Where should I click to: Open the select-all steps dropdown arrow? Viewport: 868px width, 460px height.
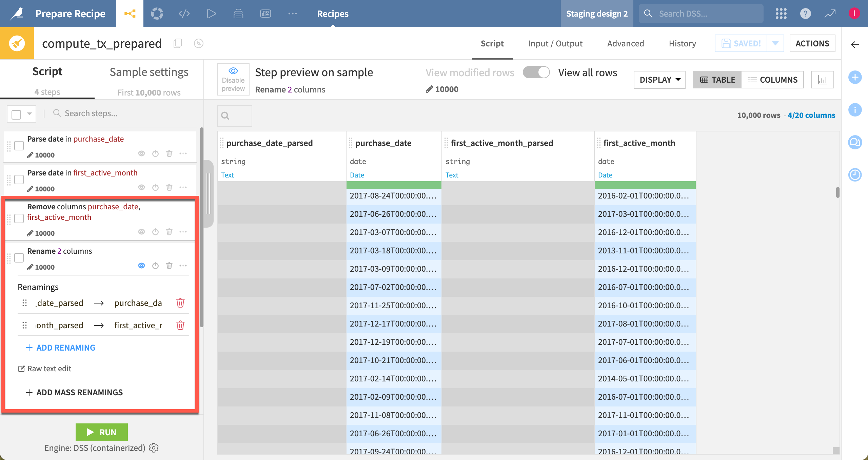[x=29, y=114]
